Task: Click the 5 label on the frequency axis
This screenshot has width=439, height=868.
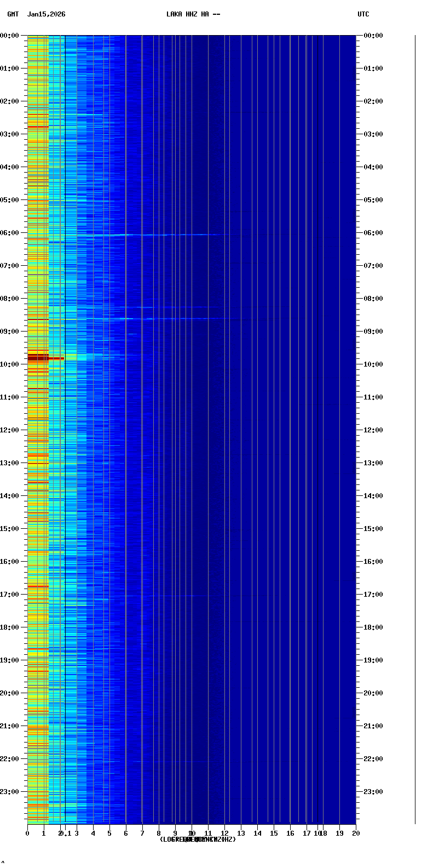Action: coord(109,833)
